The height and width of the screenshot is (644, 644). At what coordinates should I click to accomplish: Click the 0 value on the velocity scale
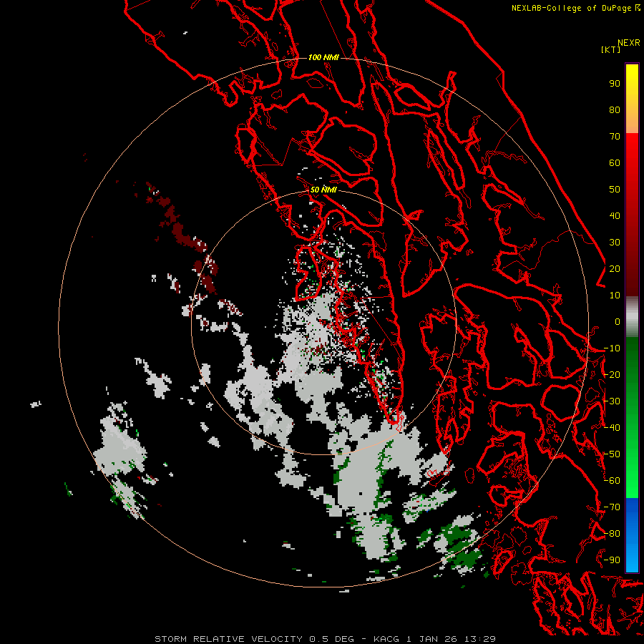point(618,321)
